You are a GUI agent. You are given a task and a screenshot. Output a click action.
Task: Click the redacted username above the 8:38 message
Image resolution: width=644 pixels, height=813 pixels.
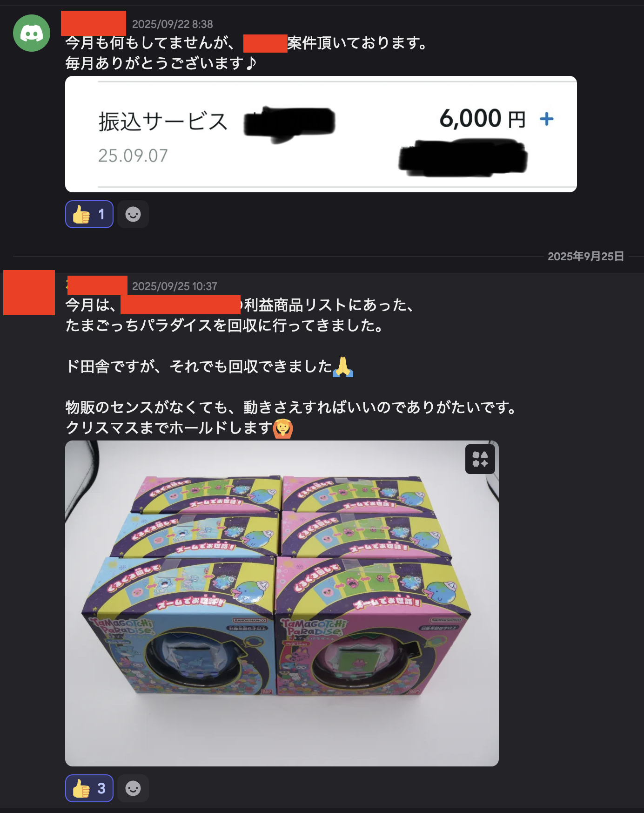pyautogui.click(x=94, y=23)
